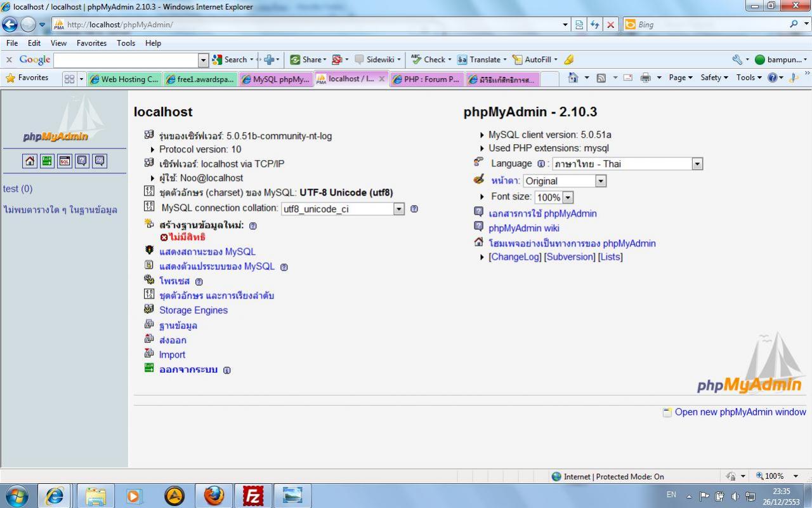
Task: Switch to the MySQL phpMy... tab
Action: coord(275,79)
